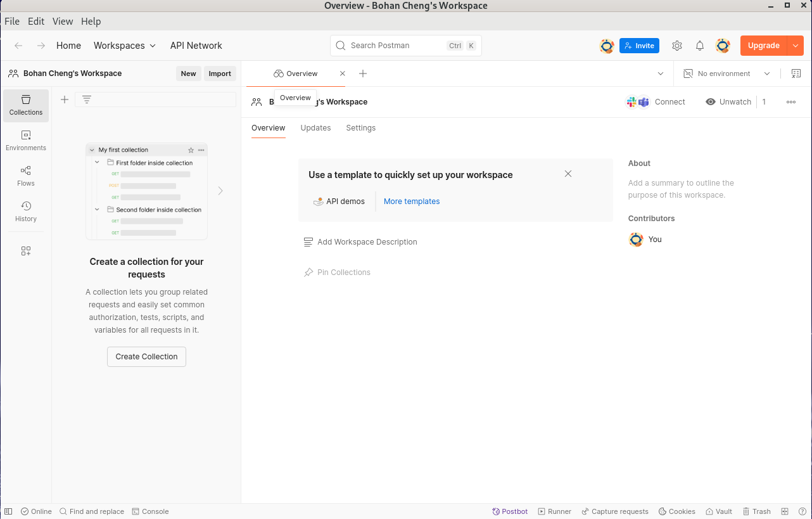Click the Upgrade button

click(x=764, y=46)
